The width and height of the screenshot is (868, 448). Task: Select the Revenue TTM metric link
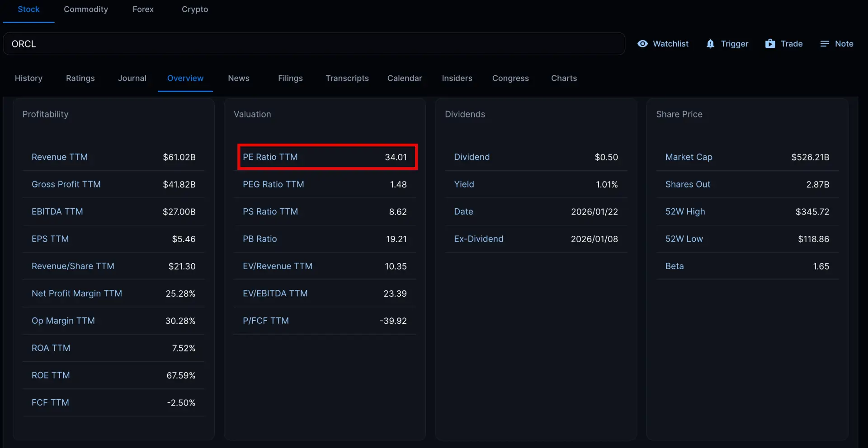60,157
